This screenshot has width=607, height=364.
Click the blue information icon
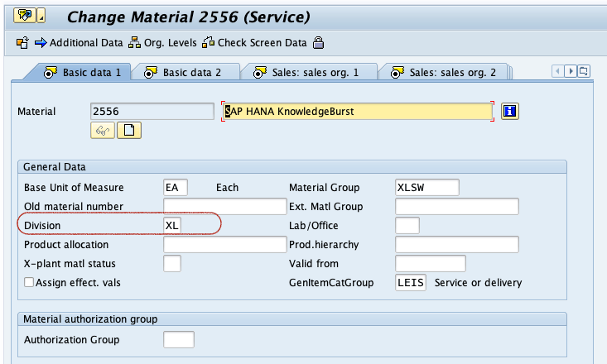510,112
